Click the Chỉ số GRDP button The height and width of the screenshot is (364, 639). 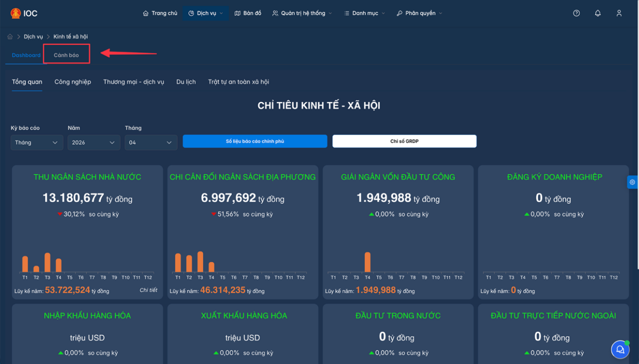(405, 141)
